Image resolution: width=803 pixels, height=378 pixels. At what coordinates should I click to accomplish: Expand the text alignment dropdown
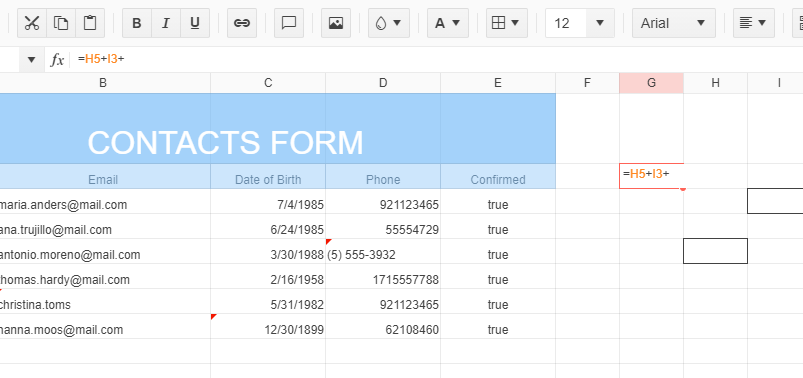click(753, 23)
